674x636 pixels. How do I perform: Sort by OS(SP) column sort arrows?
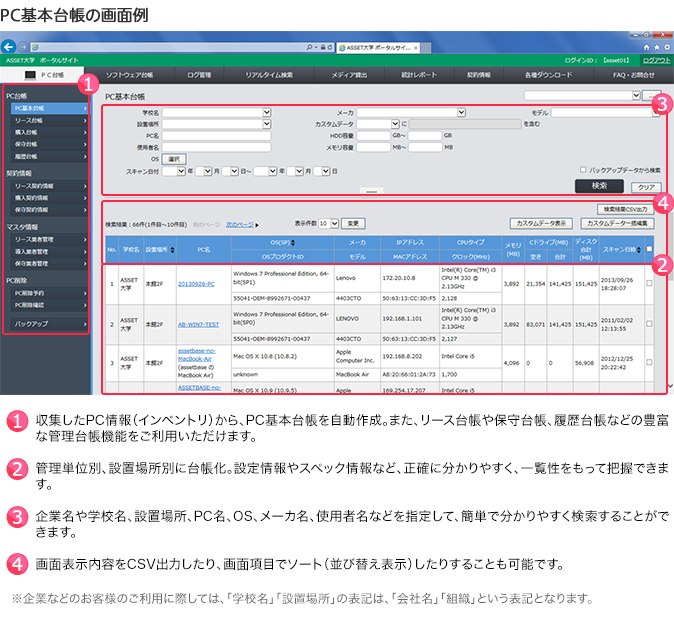(x=293, y=243)
